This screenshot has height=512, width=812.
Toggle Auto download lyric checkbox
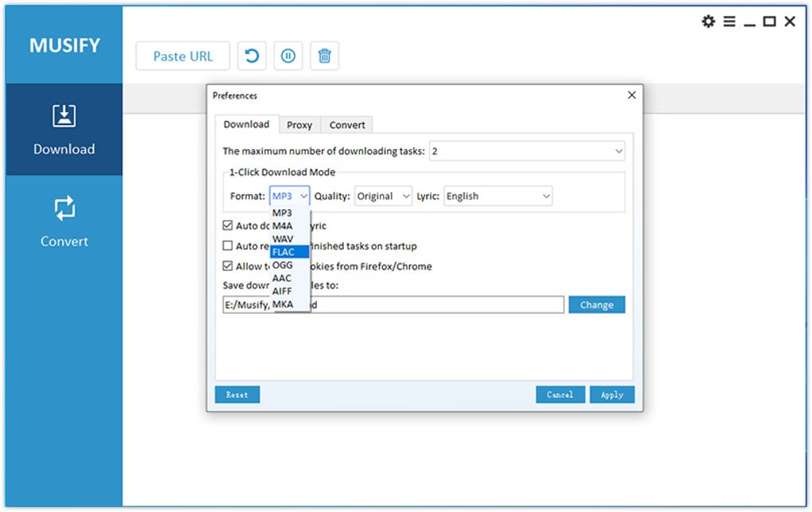[228, 226]
